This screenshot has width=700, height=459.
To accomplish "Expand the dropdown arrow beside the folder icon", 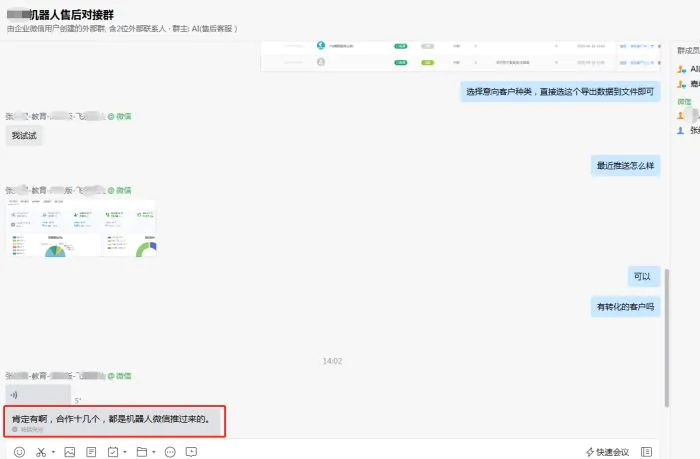I will click(x=152, y=453).
